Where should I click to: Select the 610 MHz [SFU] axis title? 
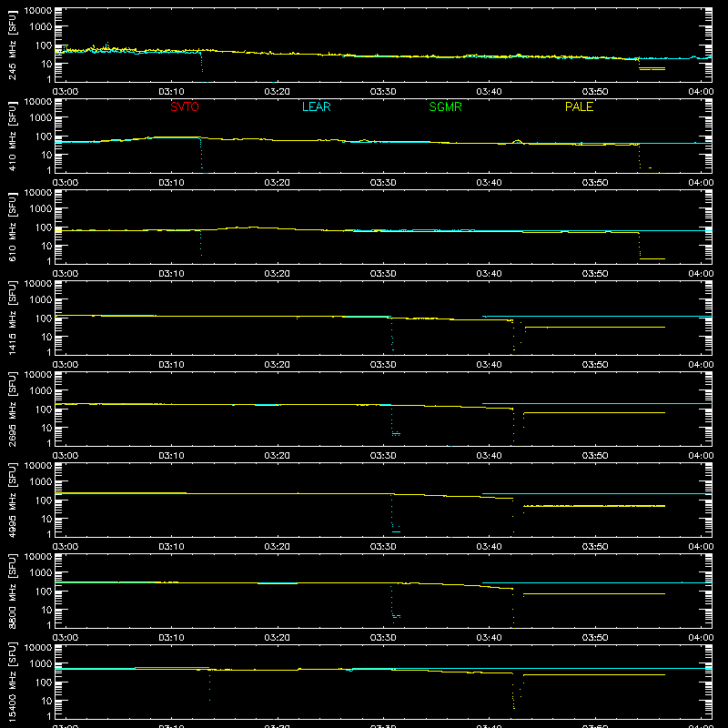12,227
